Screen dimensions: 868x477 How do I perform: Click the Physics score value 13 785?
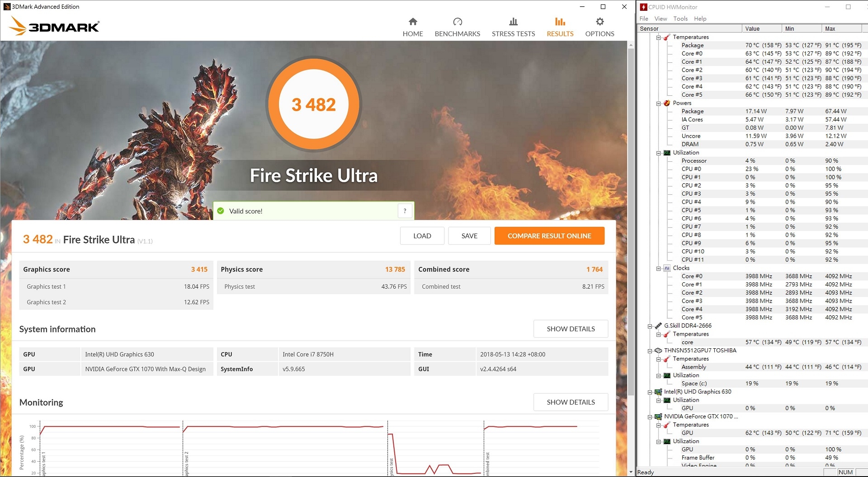pyautogui.click(x=395, y=269)
